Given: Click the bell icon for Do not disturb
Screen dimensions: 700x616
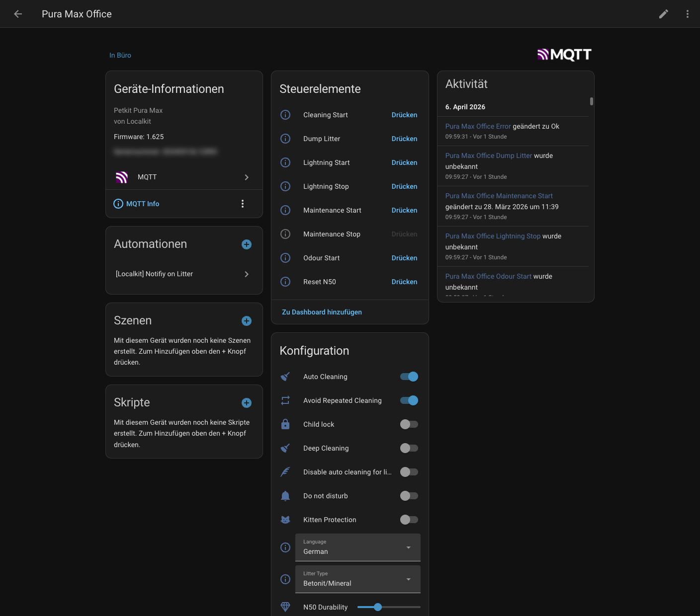Looking at the screenshot, I should click(x=285, y=496).
